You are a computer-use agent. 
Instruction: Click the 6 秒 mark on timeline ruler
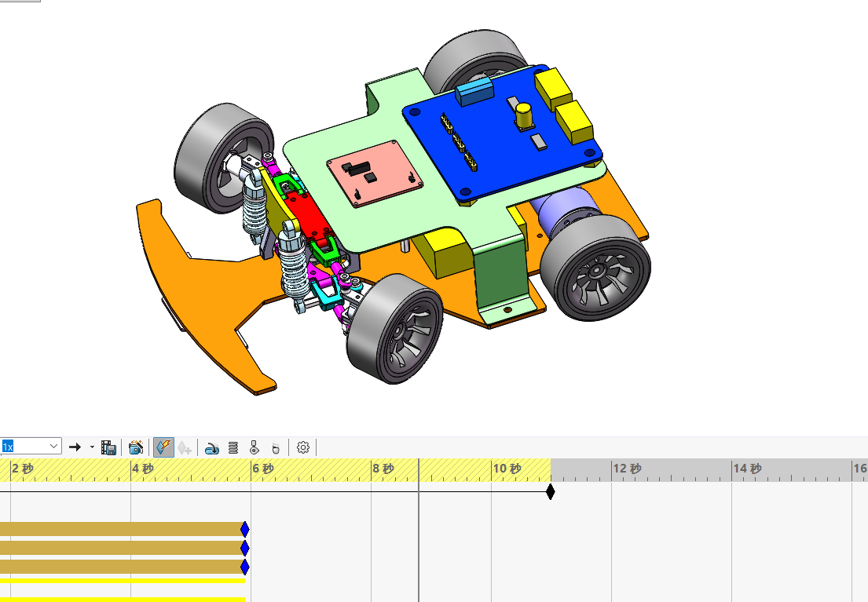click(x=263, y=469)
